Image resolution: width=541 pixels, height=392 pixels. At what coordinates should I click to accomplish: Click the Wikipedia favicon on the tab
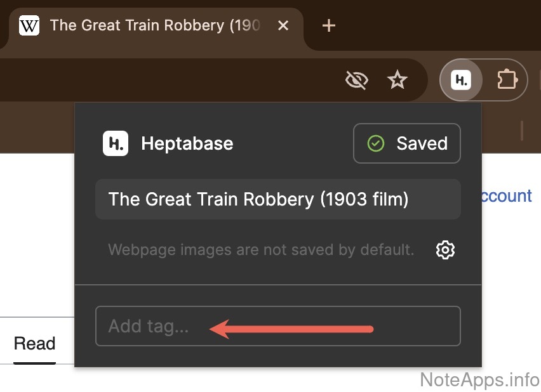click(x=29, y=26)
